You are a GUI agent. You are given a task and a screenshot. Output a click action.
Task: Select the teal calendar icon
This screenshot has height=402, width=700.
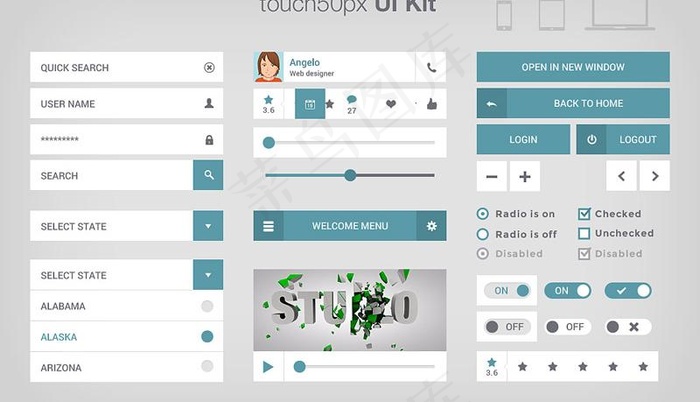pyautogui.click(x=310, y=104)
